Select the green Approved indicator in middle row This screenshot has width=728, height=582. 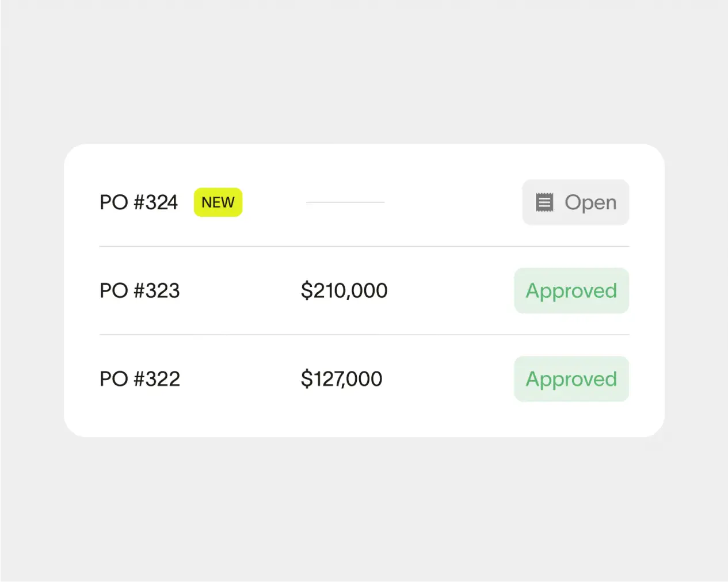[x=571, y=290]
